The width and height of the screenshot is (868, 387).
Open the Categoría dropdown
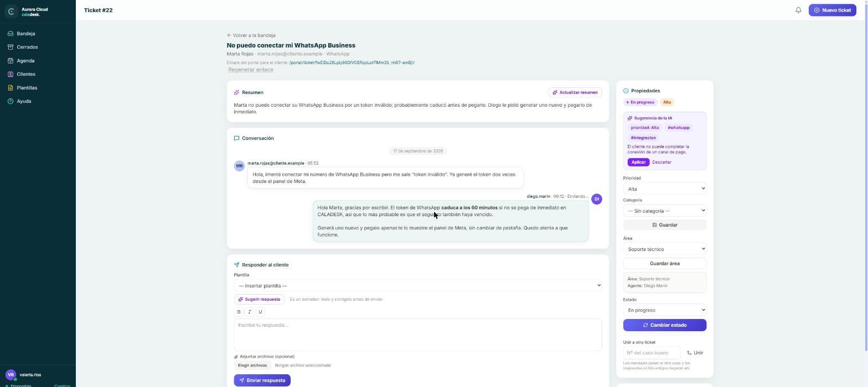(665, 211)
